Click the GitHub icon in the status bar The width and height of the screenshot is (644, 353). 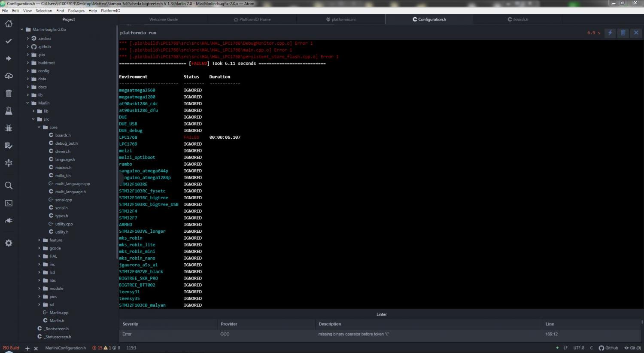point(608,348)
